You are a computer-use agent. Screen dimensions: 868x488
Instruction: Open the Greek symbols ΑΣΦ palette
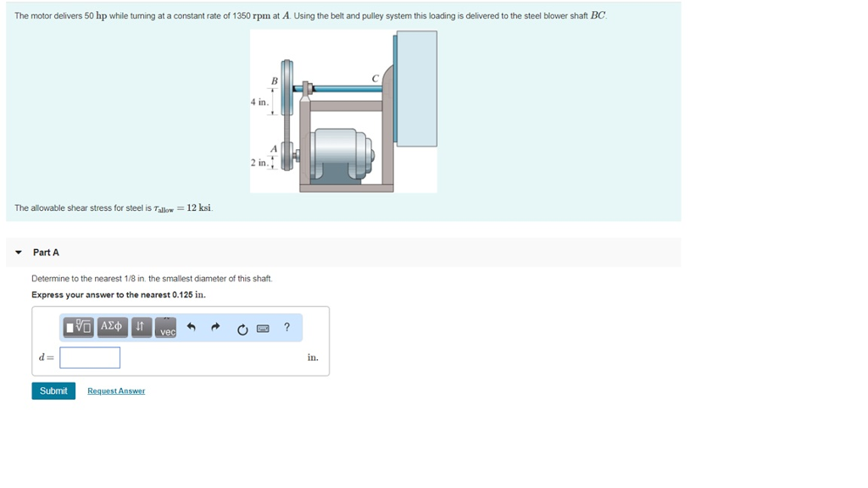coord(112,326)
